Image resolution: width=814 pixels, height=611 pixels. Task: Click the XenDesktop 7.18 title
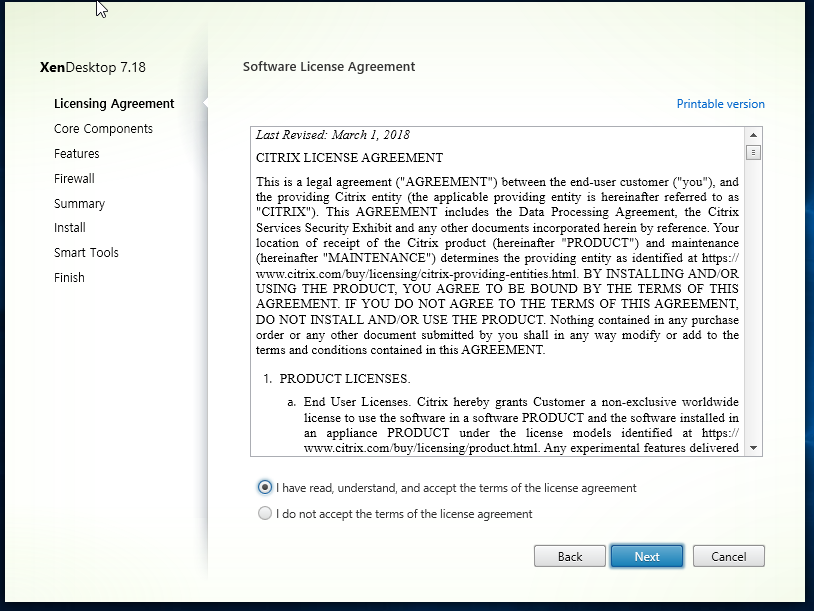click(93, 67)
